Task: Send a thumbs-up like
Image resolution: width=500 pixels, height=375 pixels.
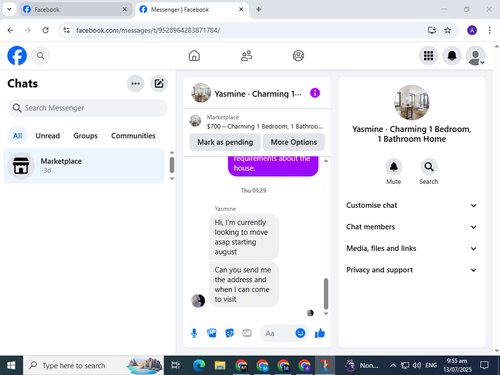Action: pos(320,333)
